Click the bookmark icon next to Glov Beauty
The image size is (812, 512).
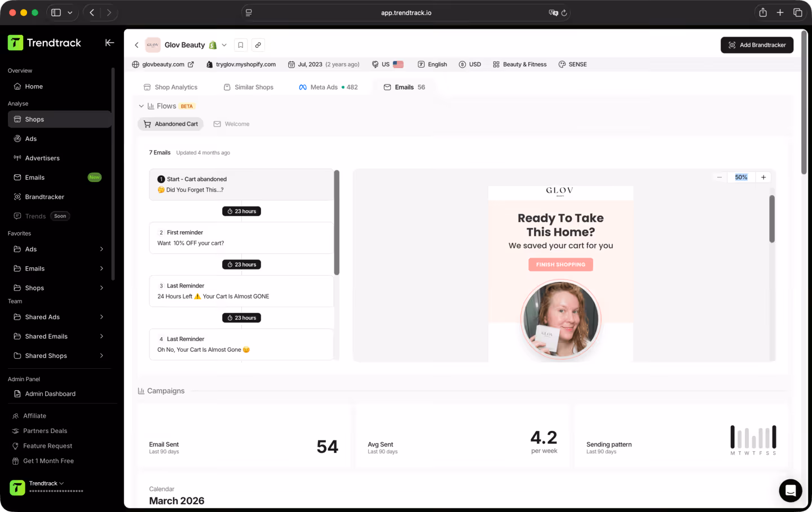[x=240, y=45]
